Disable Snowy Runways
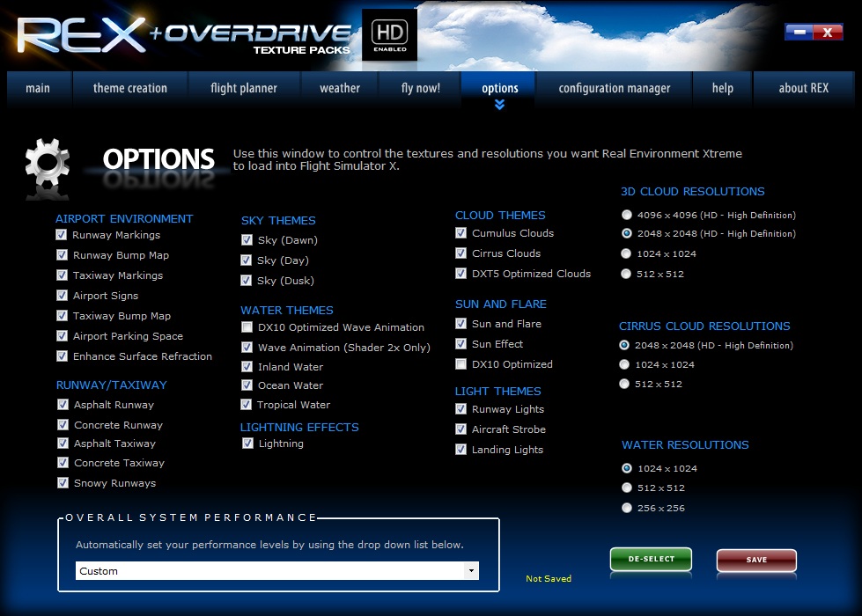This screenshot has width=862, height=616. tap(63, 483)
